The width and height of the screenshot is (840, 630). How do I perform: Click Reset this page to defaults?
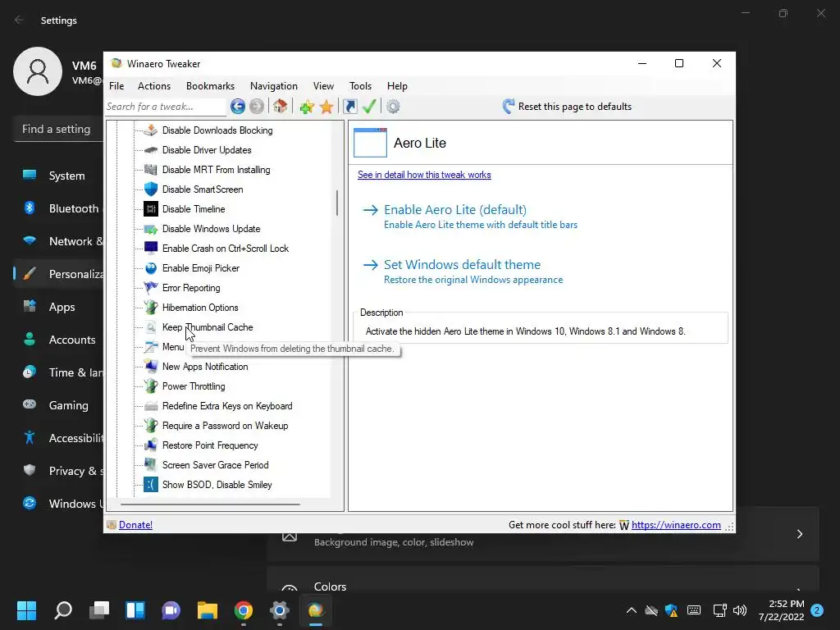pyautogui.click(x=567, y=106)
